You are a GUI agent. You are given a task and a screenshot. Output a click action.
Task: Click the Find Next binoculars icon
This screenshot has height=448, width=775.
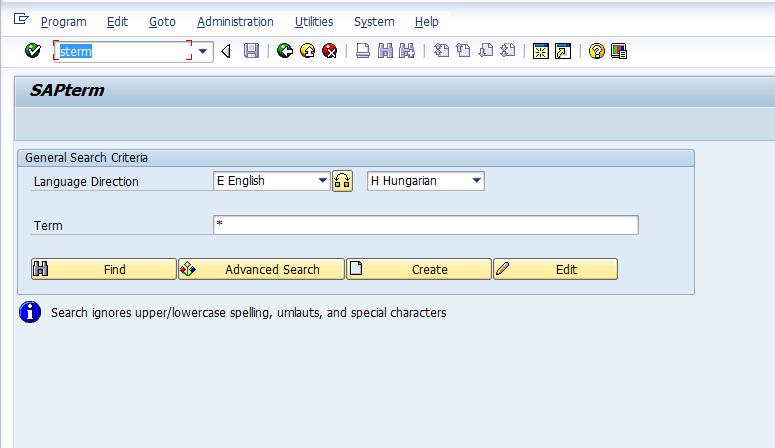(x=407, y=51)
